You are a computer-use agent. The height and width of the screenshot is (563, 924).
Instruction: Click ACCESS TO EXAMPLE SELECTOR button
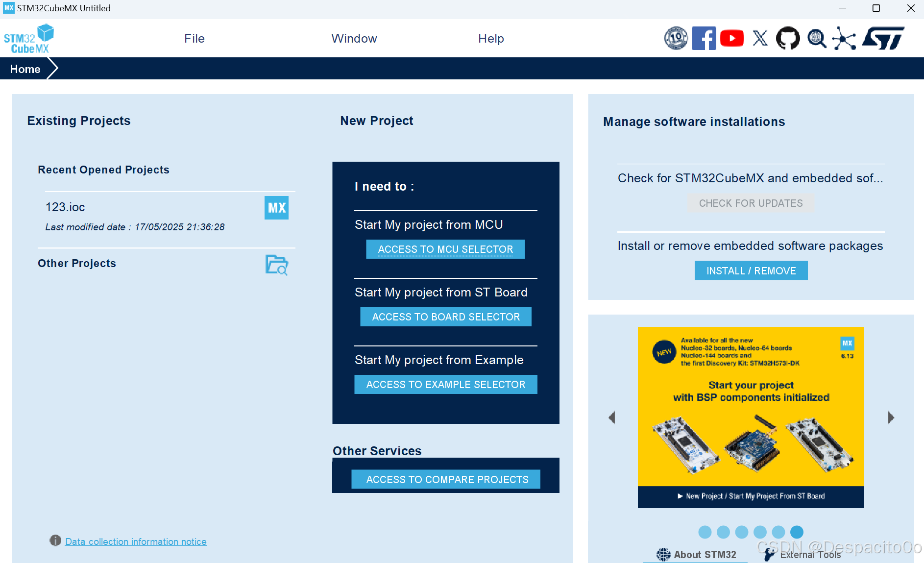tap(446, 385)
